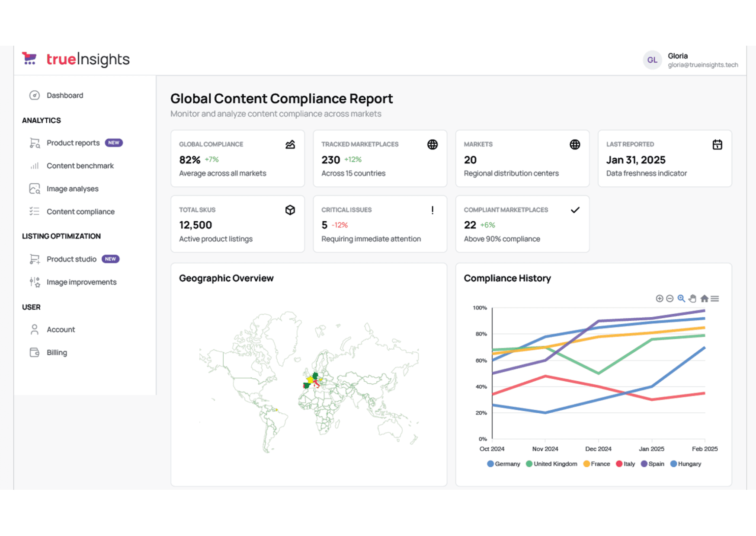Click the Jan 31, 2025 date
This screenshot has height=536, width=756.
636,160
